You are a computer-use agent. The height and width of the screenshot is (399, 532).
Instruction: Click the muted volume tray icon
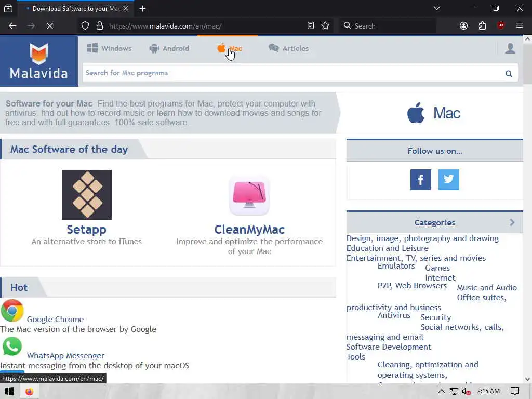[x=466, y=392]
